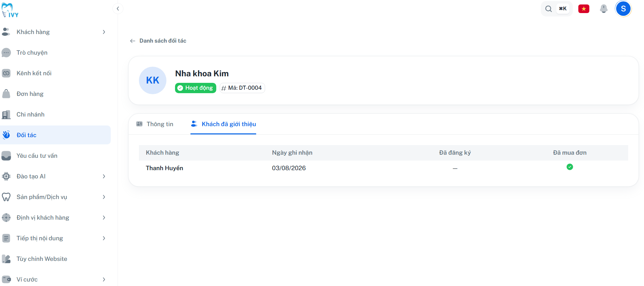Screen dimensions: 644x286
Task: Select Đối tác in the sidebar
Action: pyautogui.click(x=55, y=135)
